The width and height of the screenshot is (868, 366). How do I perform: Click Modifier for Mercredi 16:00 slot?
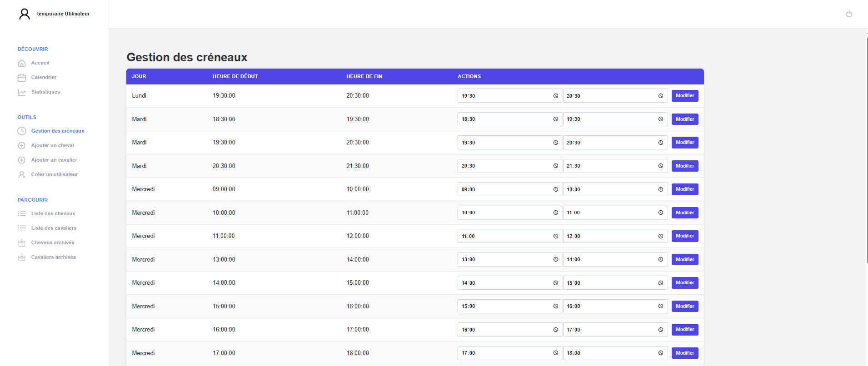pyautogui.click(x=685, y=330)
